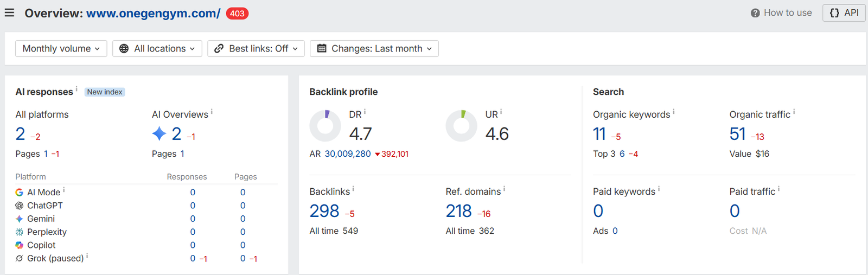Image resolution: width=868 pixels, height=275 pixels.
Task: Open the Changes: Last month dropdown
Action: (374, 48)
